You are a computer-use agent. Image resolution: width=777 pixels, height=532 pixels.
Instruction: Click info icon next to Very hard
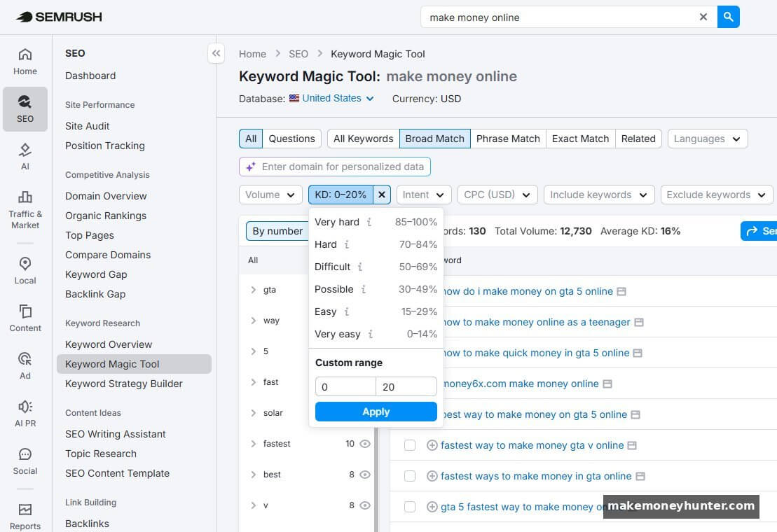click(369, 222)
